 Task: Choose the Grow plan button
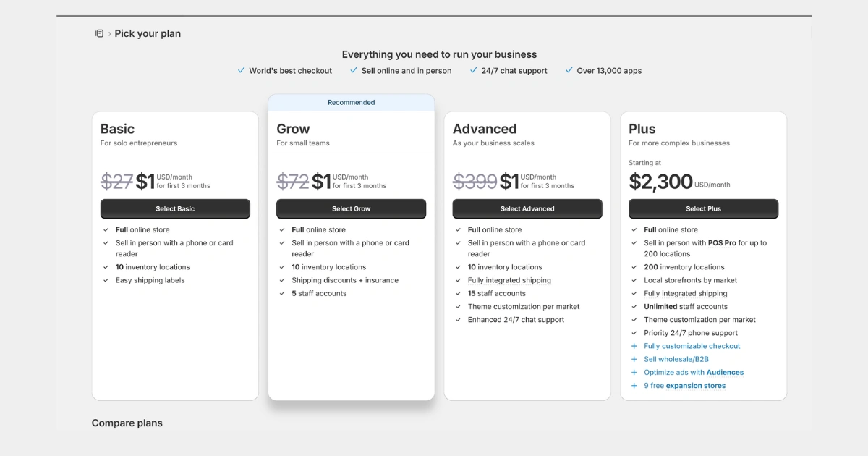(351, 208)
